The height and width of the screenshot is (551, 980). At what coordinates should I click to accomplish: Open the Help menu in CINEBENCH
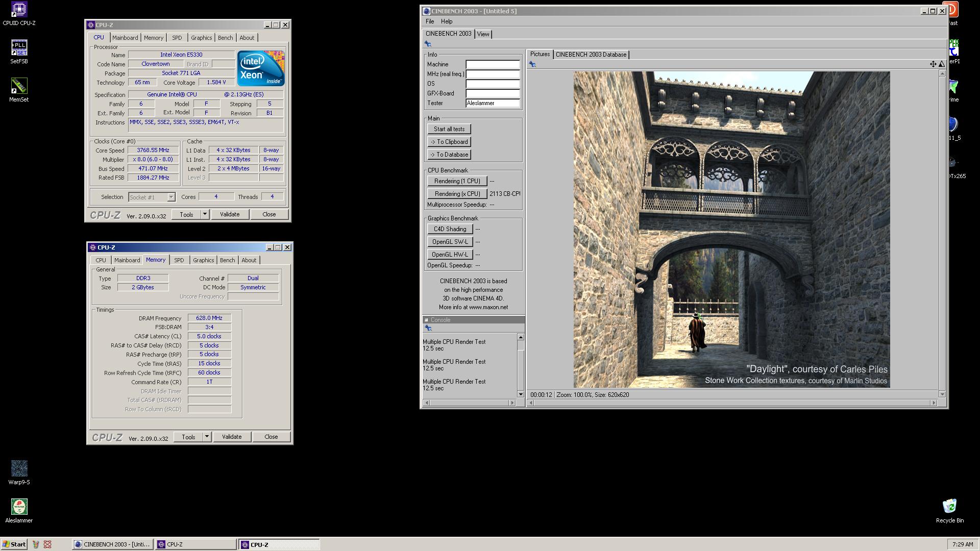(x=447, y=21)
